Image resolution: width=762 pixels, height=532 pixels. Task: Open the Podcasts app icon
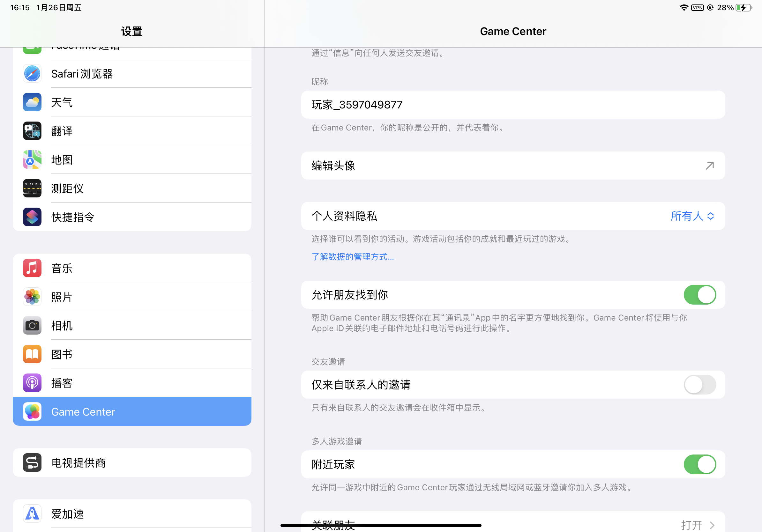[32, 383]
